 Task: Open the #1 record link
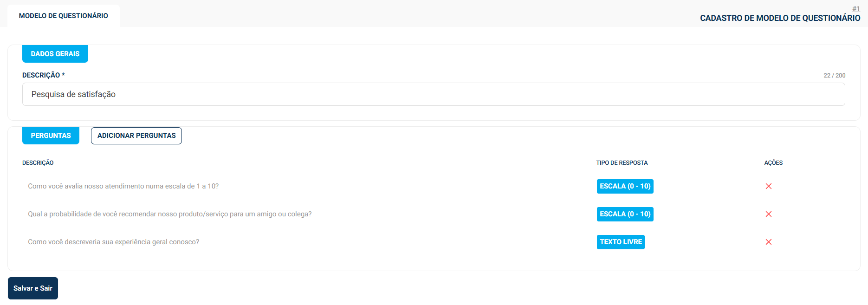856,9
